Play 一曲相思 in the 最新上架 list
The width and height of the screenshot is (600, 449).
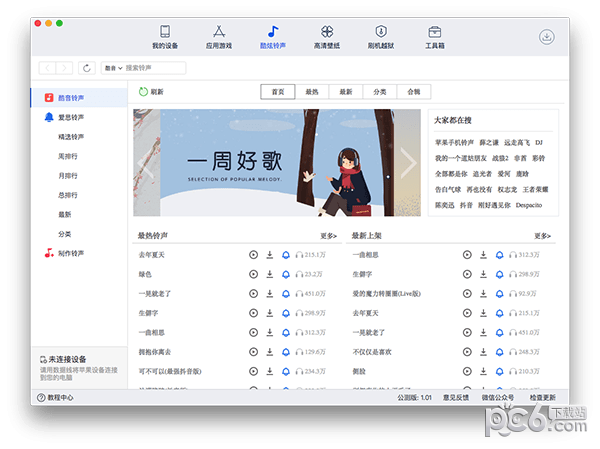pyautogui.click(x=467, y=255)
